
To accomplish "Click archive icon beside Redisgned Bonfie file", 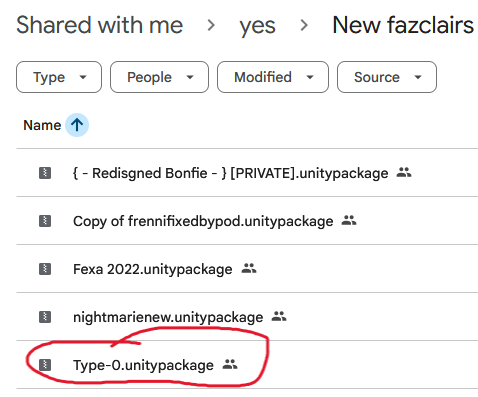I will [45, 173].
